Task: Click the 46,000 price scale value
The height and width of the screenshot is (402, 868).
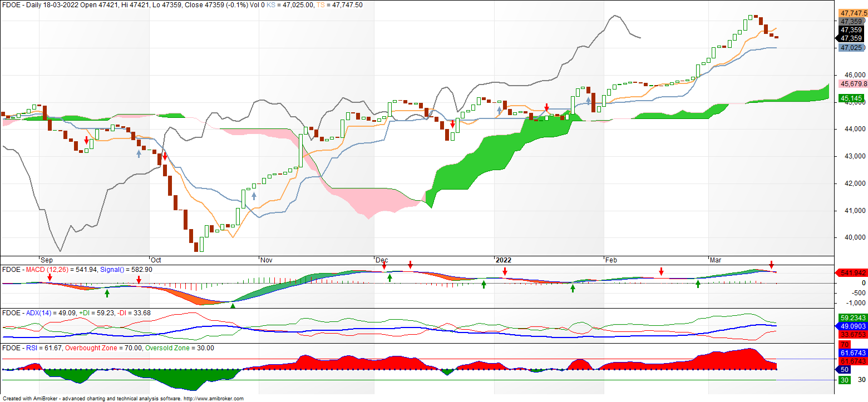Action: pyautogui.click(x=854, y=75)
